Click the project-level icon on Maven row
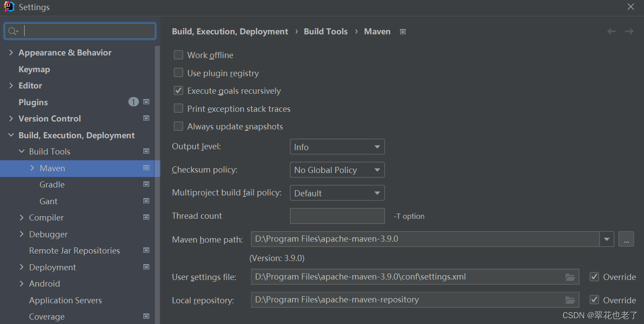Screen dimensions: 644x324 pyautogui.click(x=146, y=168)
